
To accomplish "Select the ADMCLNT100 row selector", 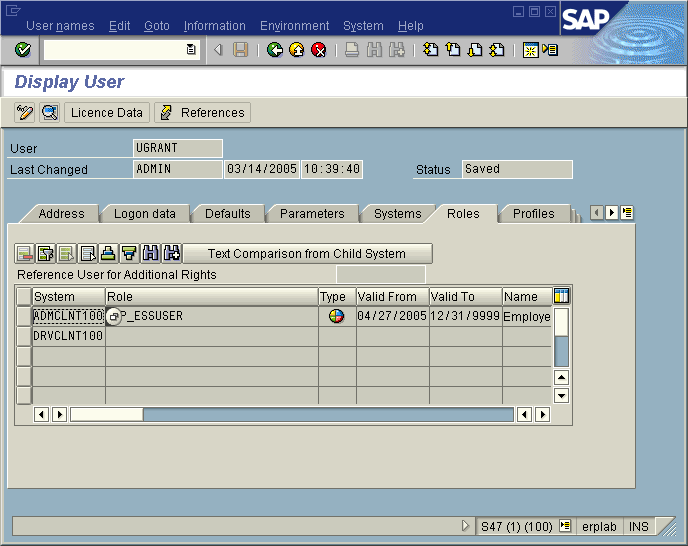I will (24, 316).
